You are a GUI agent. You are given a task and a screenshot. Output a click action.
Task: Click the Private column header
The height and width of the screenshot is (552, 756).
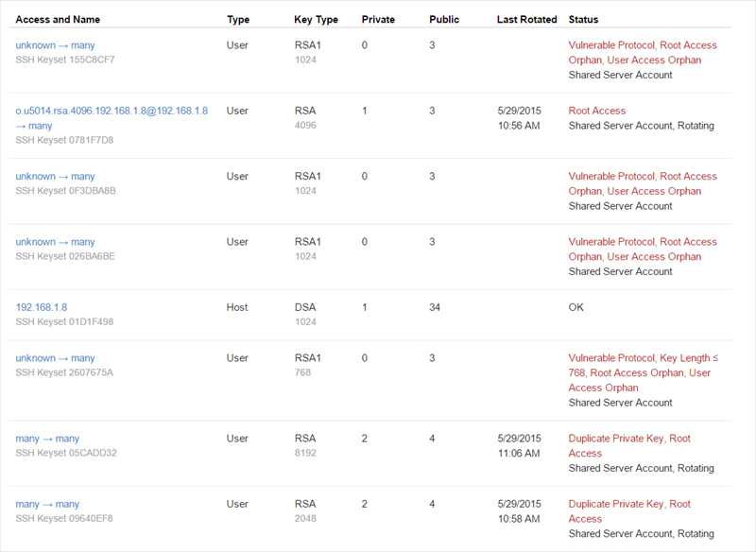click(378, 20)
